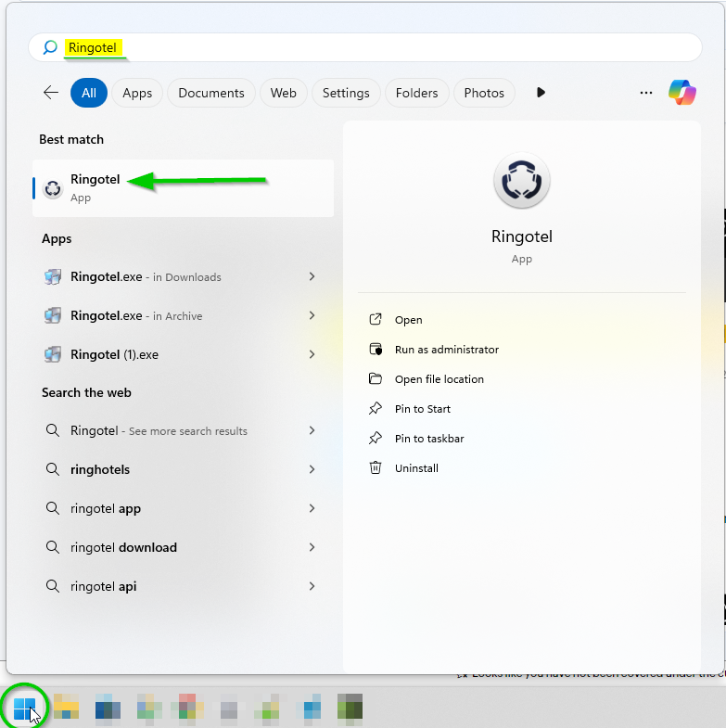Viewport: 726px width, 728px height.
Task: Click Ringotel icon in best match row
Action: click(53, 188)
